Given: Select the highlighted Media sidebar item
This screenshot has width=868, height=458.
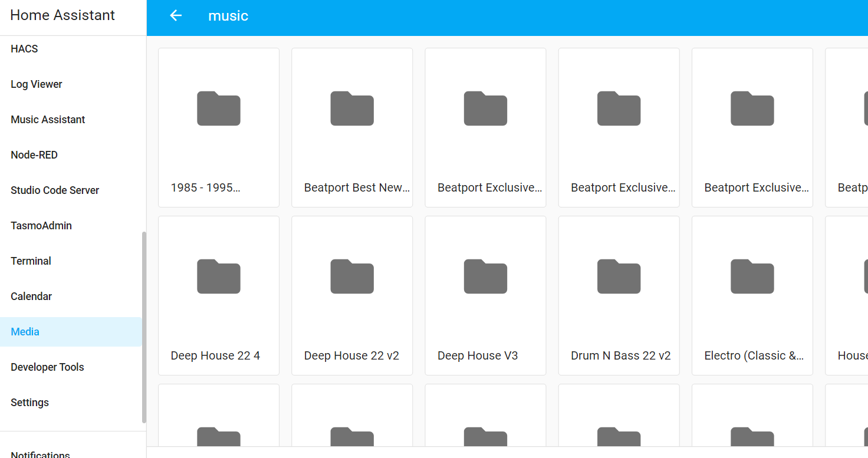Looking at the screenshot, I should (x=71, y=332).
